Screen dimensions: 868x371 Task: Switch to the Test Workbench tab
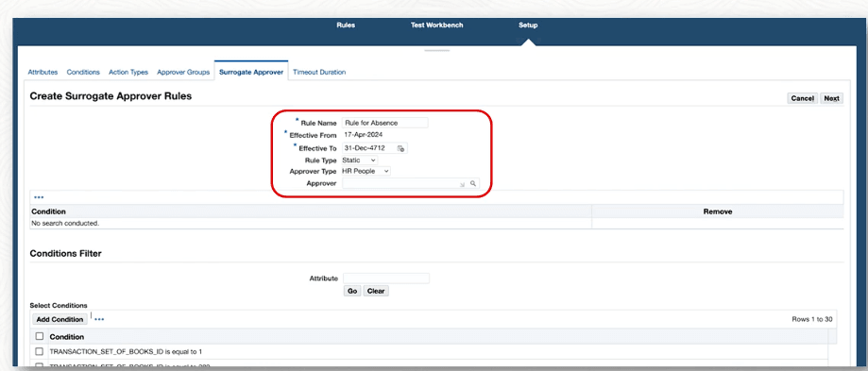click(x=436, y=25)
